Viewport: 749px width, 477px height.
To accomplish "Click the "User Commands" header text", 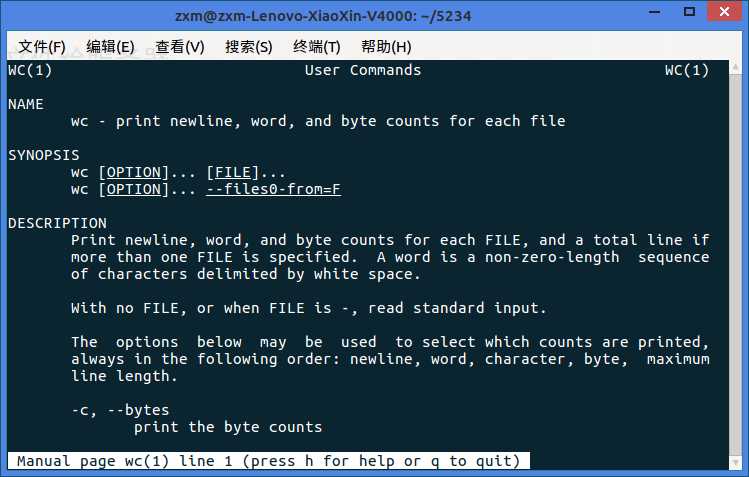I will click(x=363, y=70).
